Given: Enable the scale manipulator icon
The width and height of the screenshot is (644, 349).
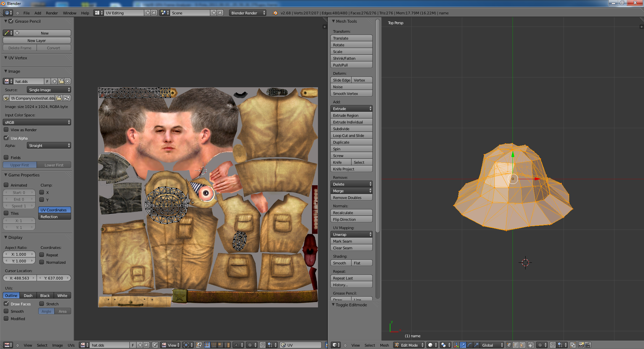Looking at the screenshot, I should (476, 345).
